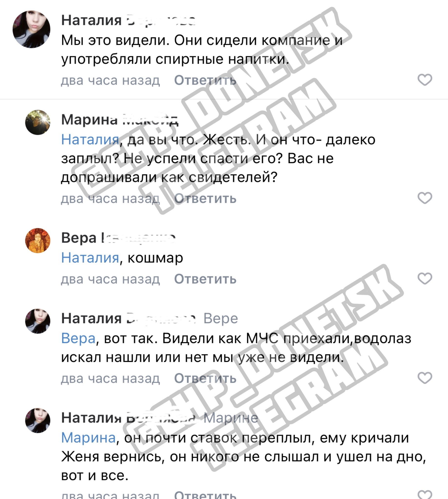This screenshot has width=448, height=499.
Task: Open Наталия's avatar beside the reply to Марине
Action: [x=38, y=420]
